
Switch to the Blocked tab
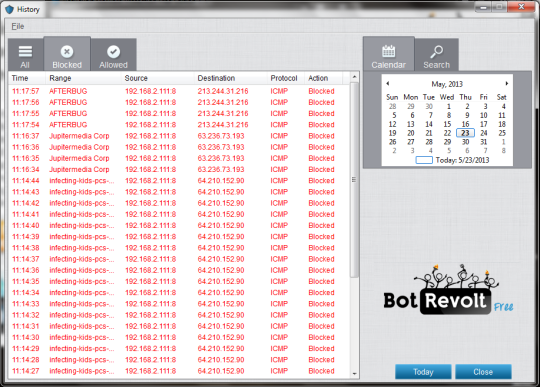(67, 54)
